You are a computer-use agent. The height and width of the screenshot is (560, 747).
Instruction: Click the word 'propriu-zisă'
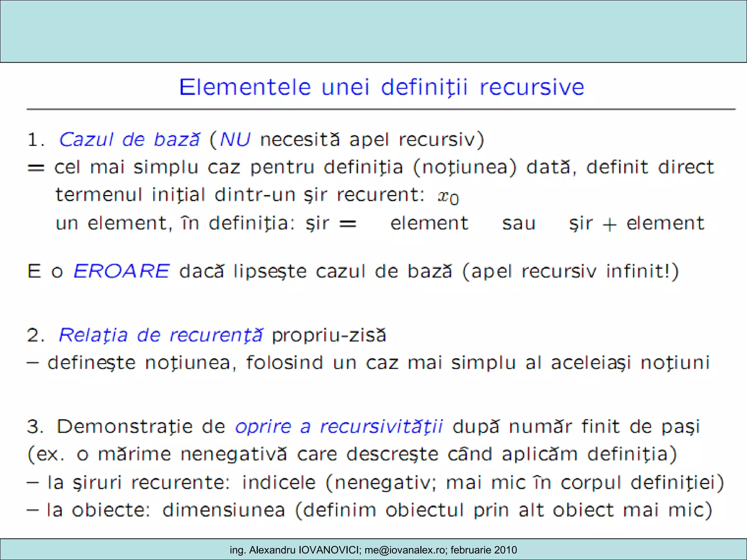(x=329, y=335)
